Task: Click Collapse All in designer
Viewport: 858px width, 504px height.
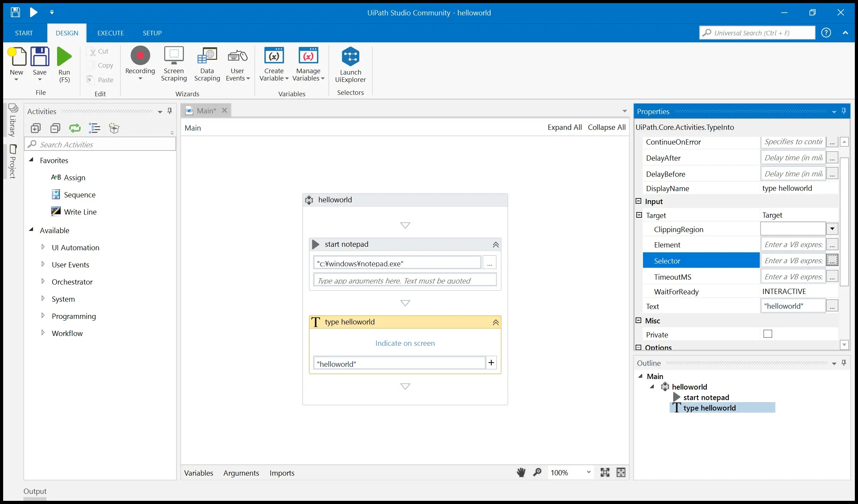Action: tap(607, 127)
